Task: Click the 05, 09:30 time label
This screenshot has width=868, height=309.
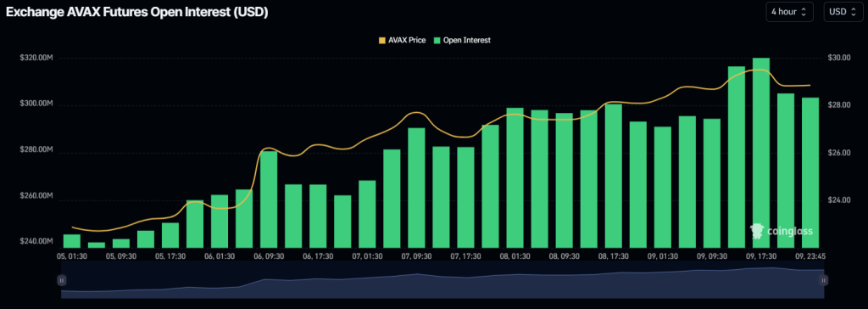Action: click(120, 256)
